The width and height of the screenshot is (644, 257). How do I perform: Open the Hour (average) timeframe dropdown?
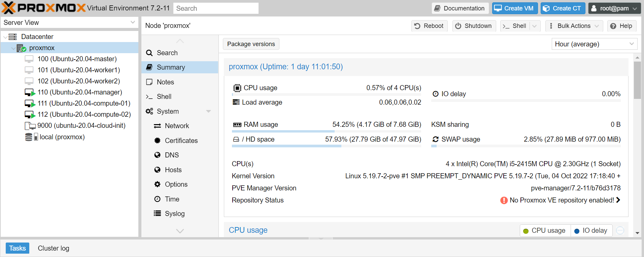(632, 44)
